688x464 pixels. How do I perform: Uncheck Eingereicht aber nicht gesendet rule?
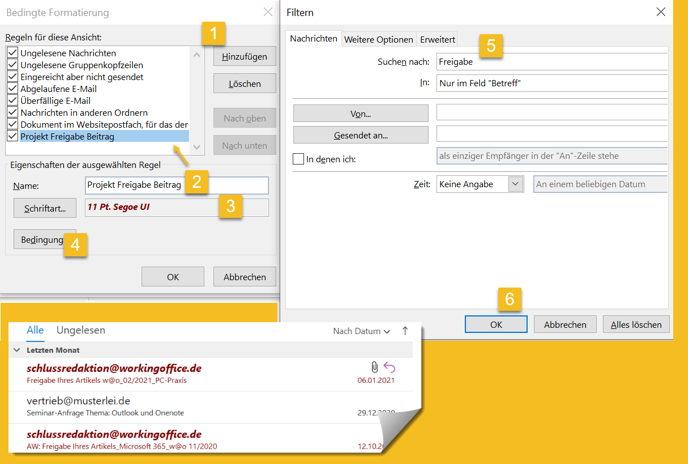point(12,76)
